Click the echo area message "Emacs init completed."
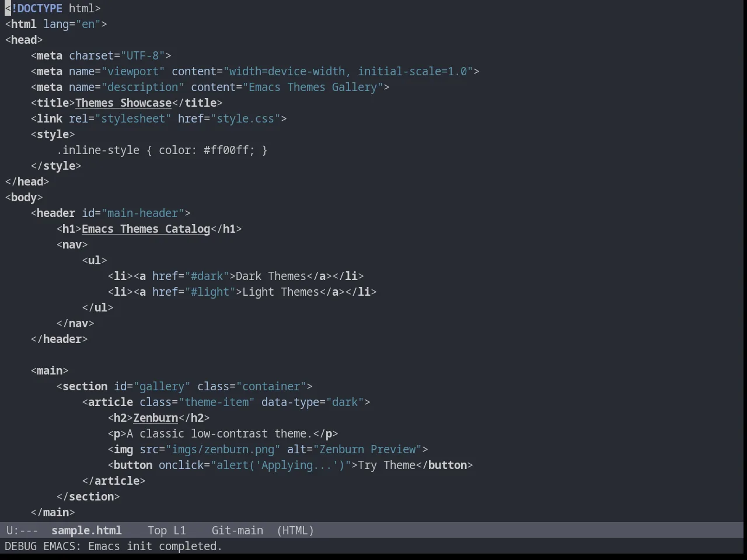The image size is (747, 560). [x=155, y=546]
